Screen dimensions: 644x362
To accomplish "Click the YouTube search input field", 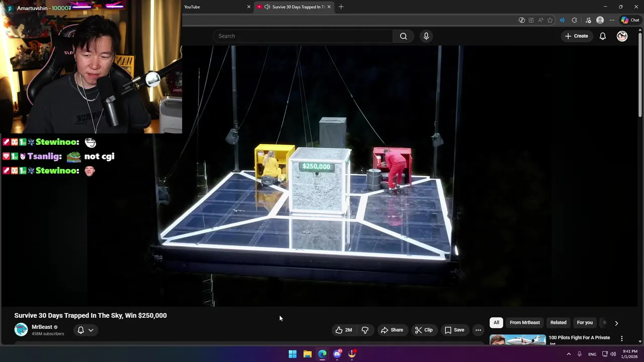I will [x=303, y=36].
